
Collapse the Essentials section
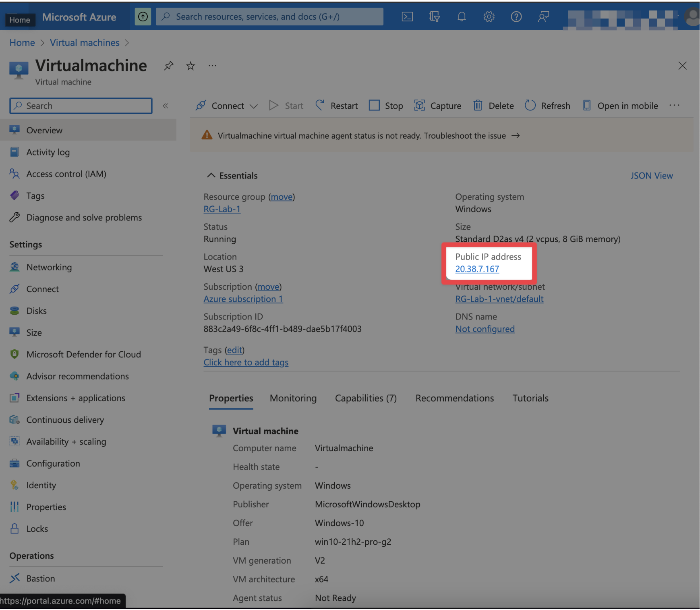point(211,175)
